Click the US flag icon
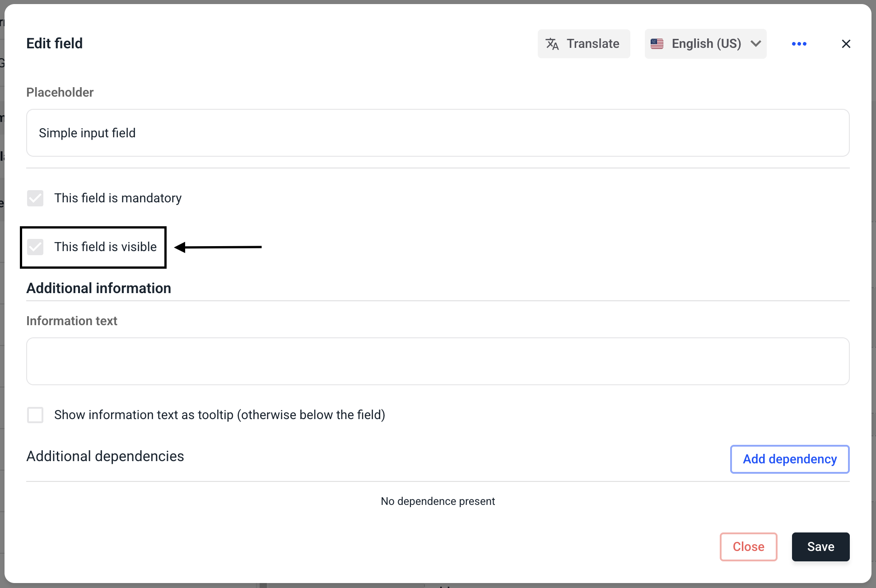The width and height of the screenshot is (876, 588). (x=657, y=44)
